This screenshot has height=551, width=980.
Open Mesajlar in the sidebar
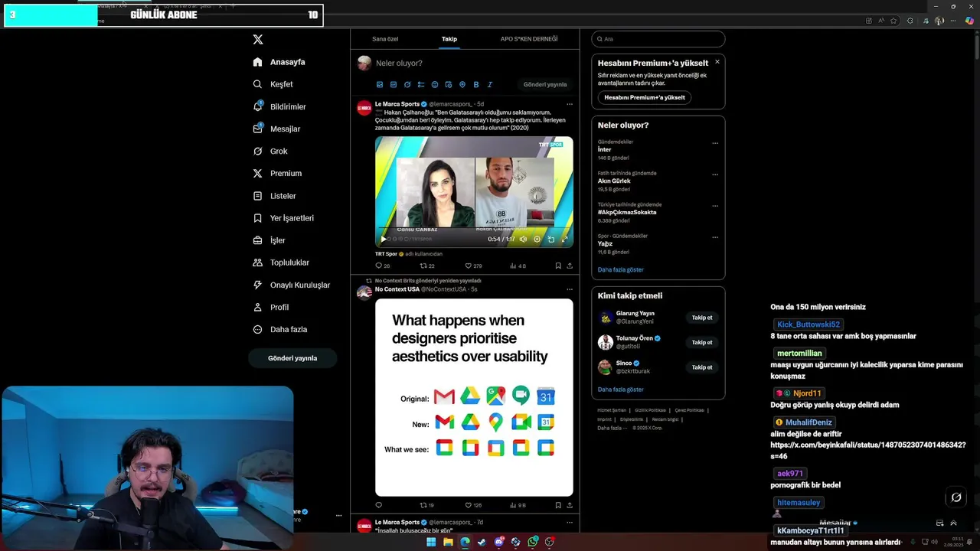point(276,129)
